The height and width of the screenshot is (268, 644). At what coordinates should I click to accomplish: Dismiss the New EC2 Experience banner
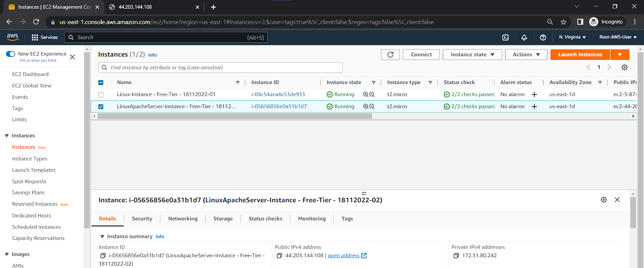[x=72, y=57]
